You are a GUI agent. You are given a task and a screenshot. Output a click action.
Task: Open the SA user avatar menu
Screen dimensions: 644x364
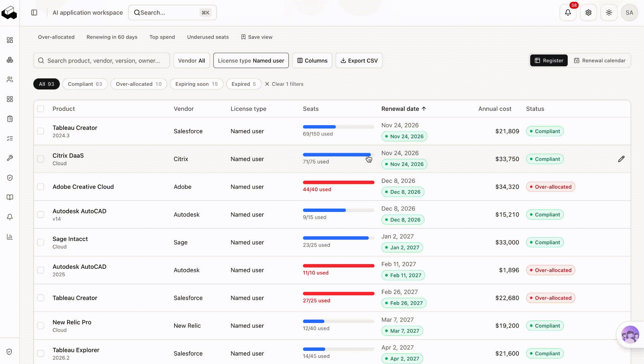[x=629, y=12]
